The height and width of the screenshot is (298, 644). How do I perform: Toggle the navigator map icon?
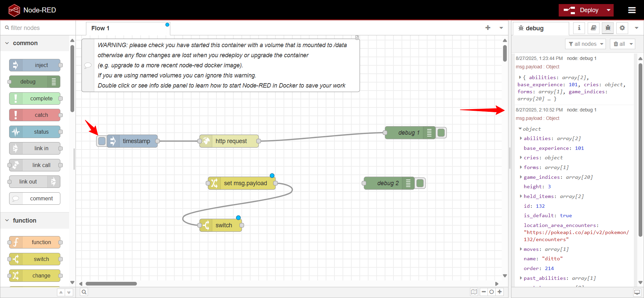coord(474,292)
